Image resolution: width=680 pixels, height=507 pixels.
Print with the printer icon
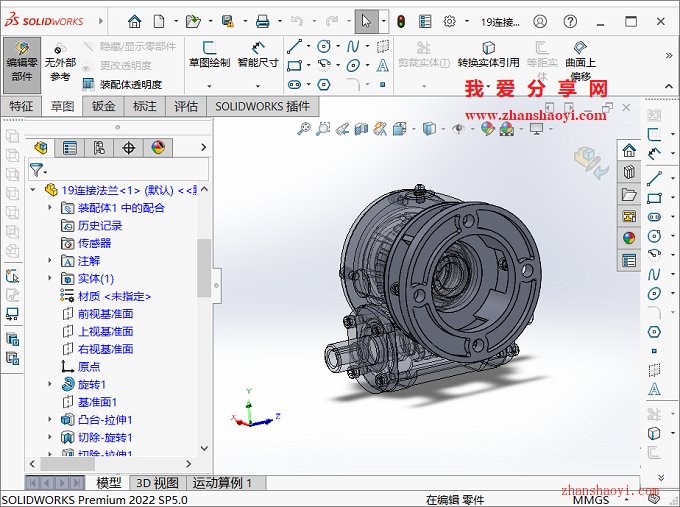[x=262, y=21]
